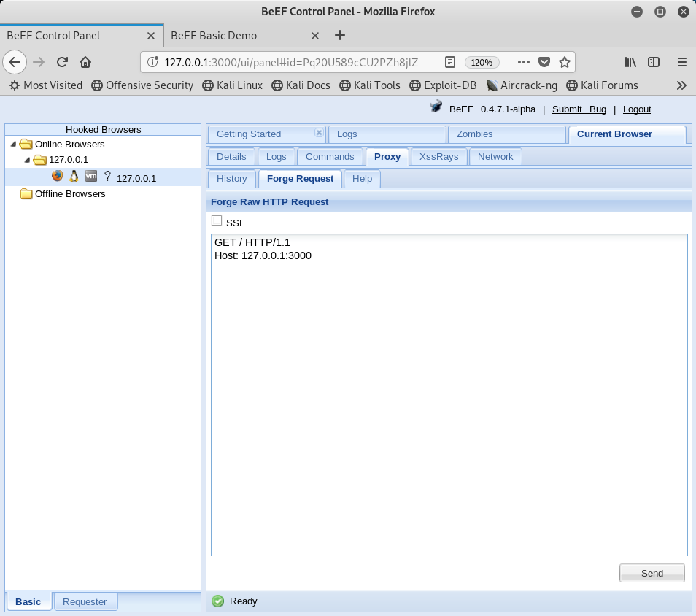Open page actions three-dot menu
The image size is (696, 616).
[x=523, y=62]
